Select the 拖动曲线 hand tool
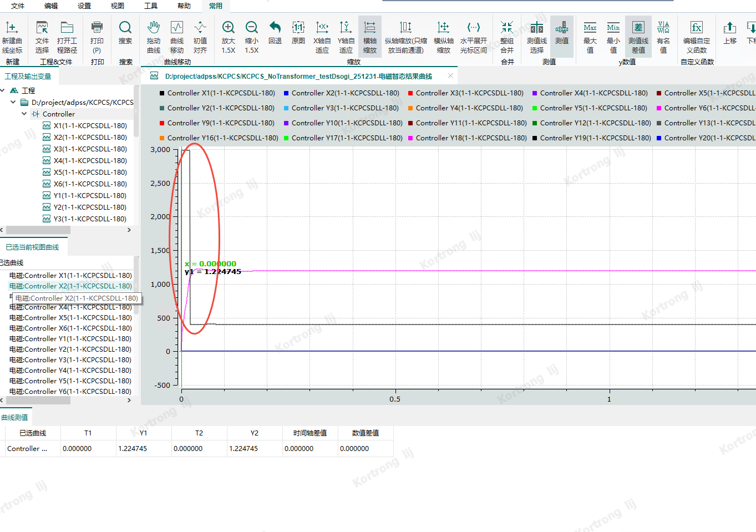 (154, 28)
